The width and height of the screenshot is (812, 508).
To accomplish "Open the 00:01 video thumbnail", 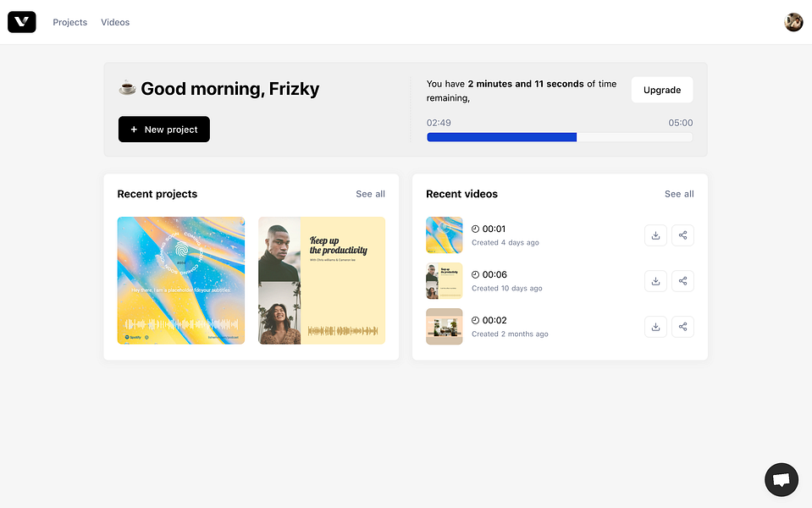I will (x=445, y=235).
